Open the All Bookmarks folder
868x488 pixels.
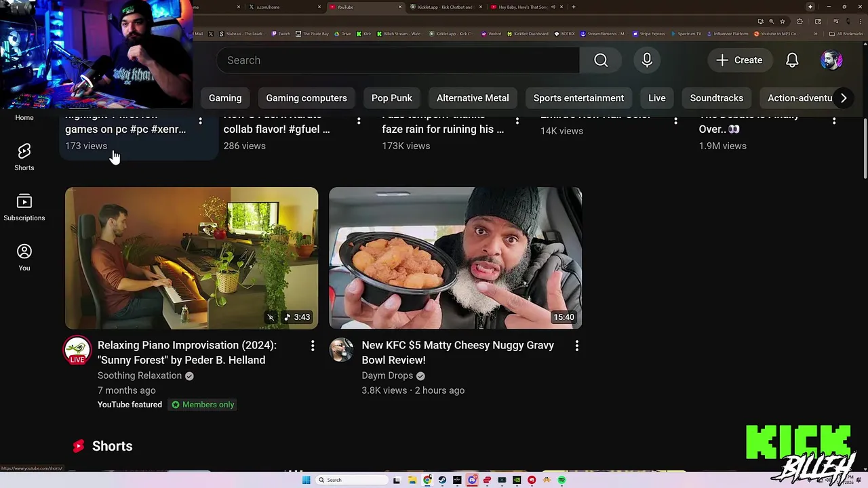click(846, 33)
